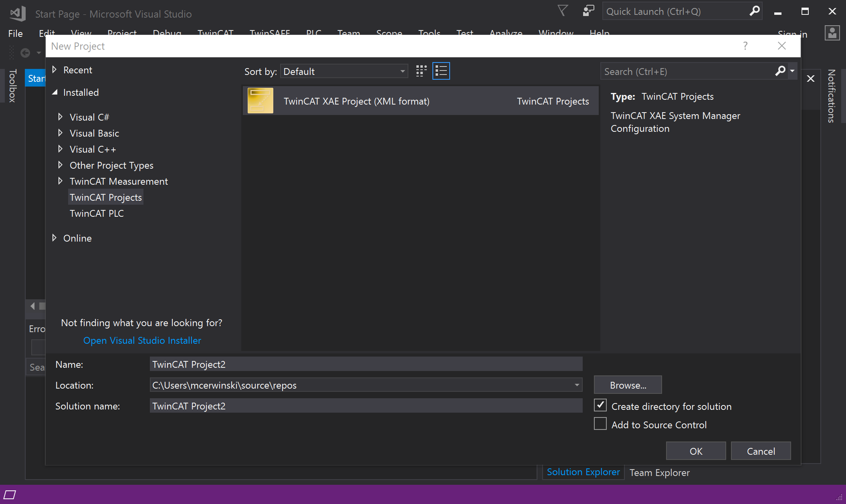Open the account picture icon
This screenshot has width=846, height=504.
pos(832,33)
